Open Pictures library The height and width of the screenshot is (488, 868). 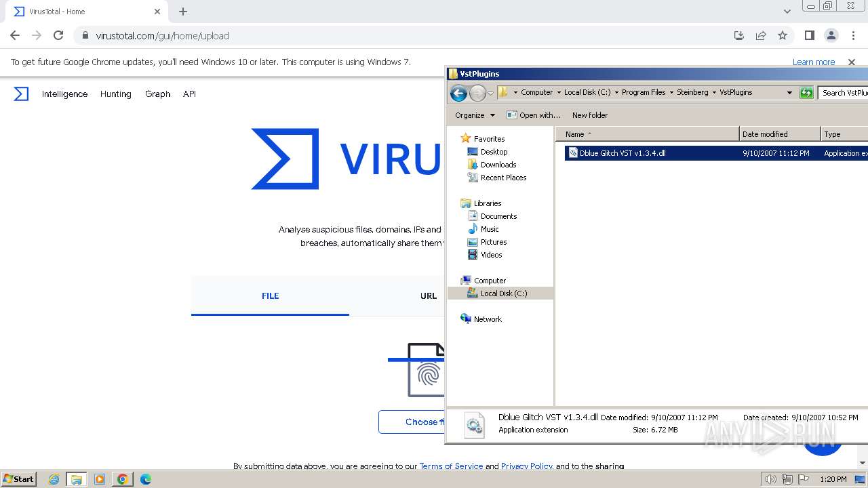(494, 242)
